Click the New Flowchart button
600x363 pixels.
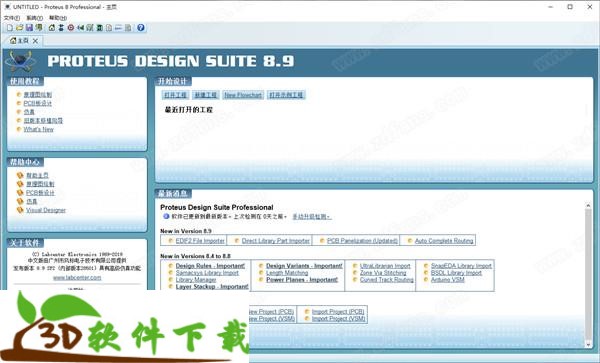pos(243,95)
